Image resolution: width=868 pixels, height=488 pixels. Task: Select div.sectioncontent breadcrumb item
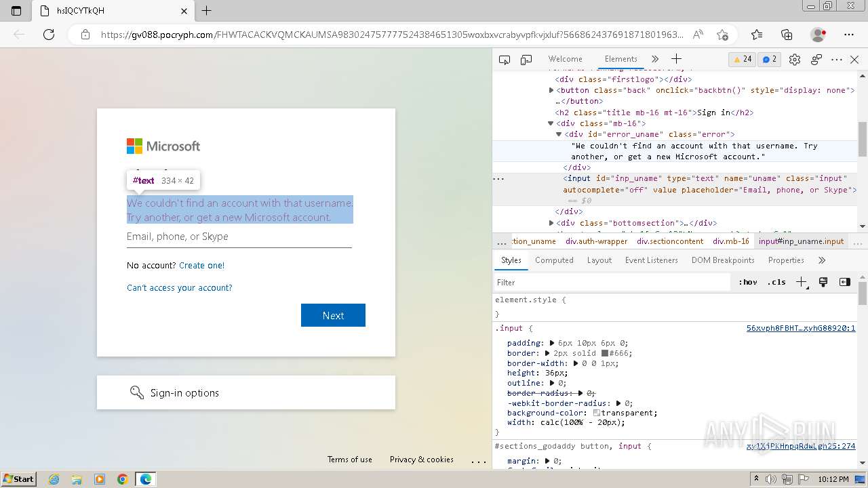tap(670, 241)
